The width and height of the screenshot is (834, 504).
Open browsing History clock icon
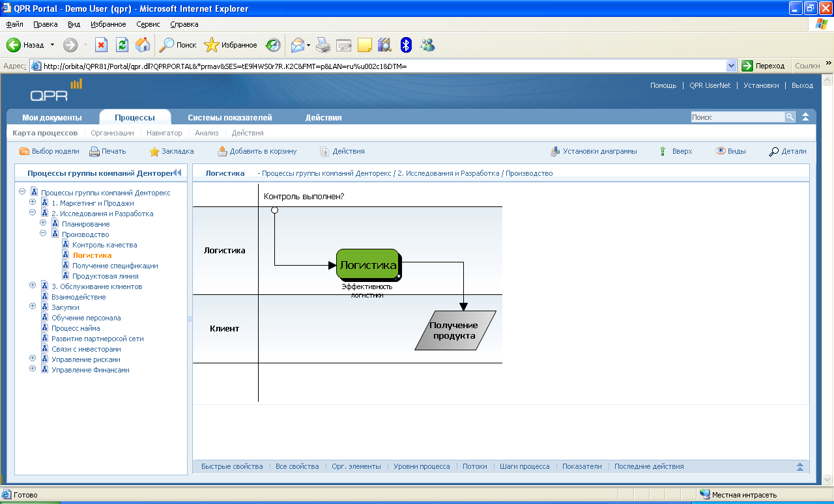tap(274, 45)
